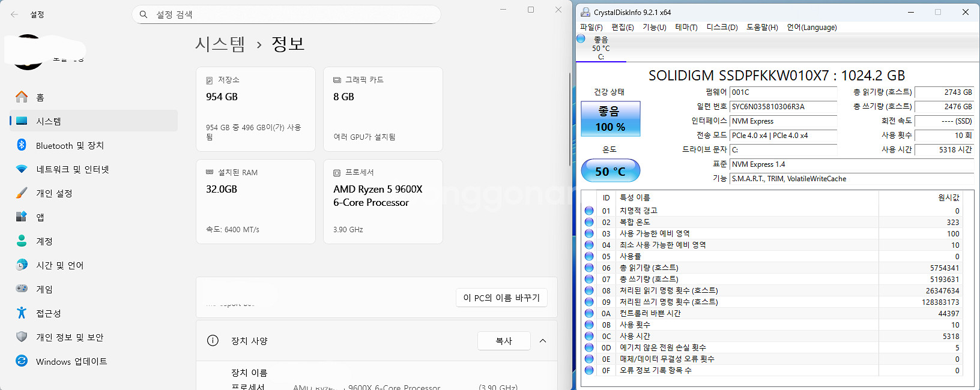Screen dimensions: 980x390
Task: Click the 좋음 100 % health status box
Action: point(610,119)
